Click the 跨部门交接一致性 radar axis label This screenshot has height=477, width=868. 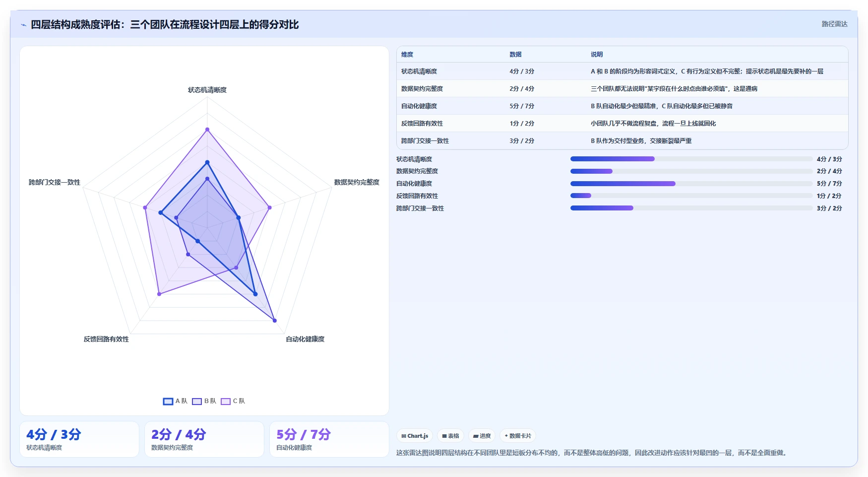click(55, 182)
